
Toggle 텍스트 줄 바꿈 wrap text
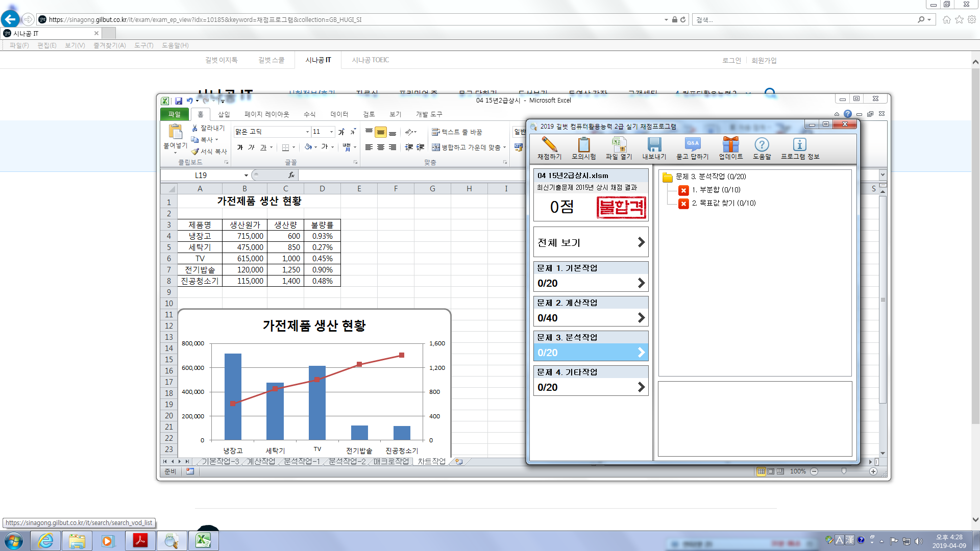pyautogui.click(x=457, y=132)
